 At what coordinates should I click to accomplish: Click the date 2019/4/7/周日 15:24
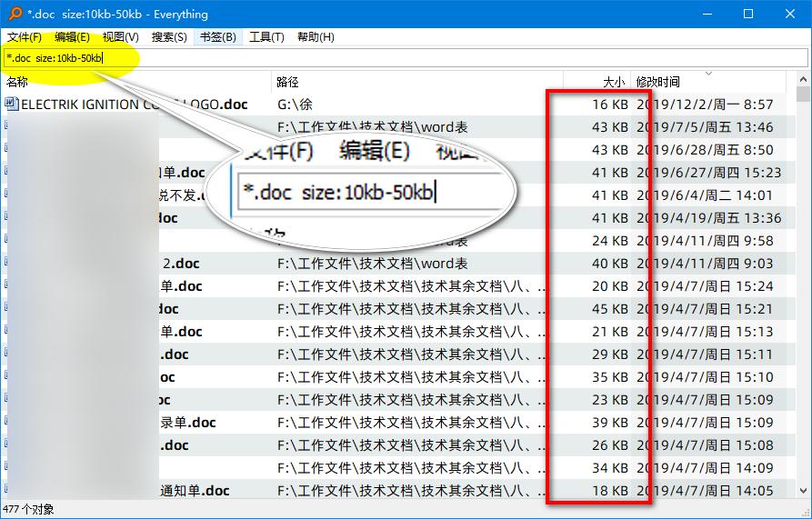point(705,286)
